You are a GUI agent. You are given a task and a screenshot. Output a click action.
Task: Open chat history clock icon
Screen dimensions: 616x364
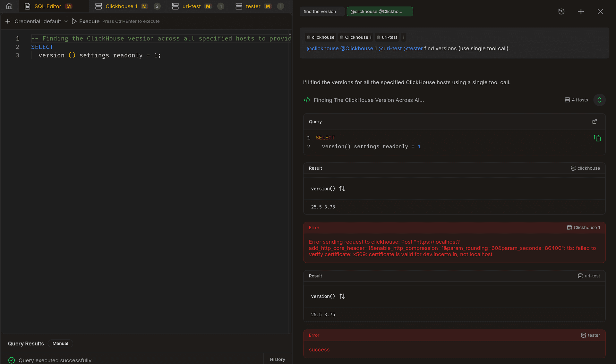tap(561, 12)
